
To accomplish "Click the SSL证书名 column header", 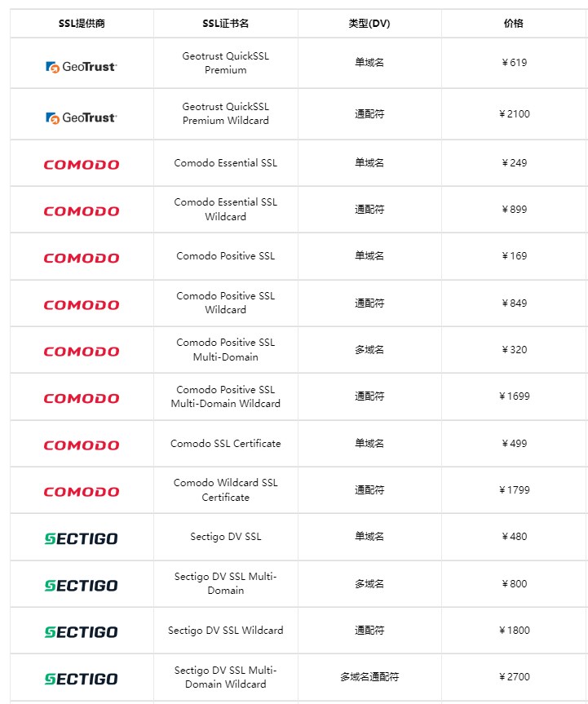I will click(x=225, y=24).
